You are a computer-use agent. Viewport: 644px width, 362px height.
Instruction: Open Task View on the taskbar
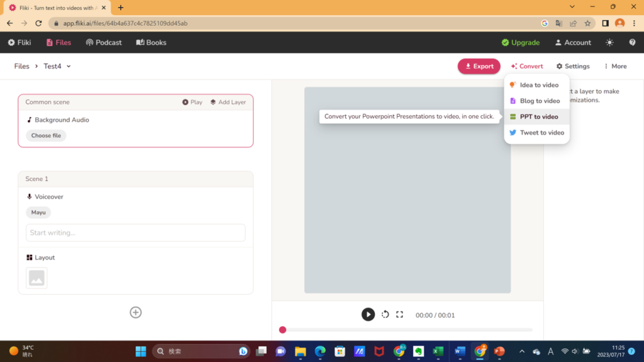point(261,351)
